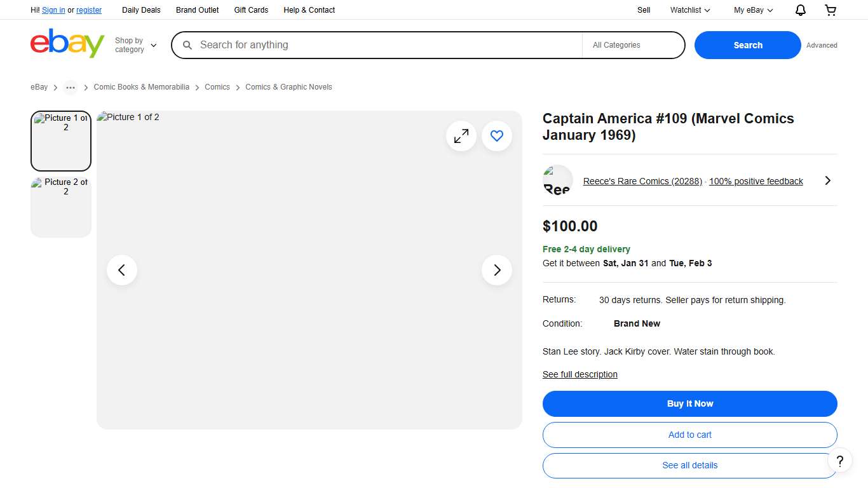Select the Picture 2 of 2 thumbnail
Screen dimensions: 868x488
pyautogui.click(x=61, y=206)
